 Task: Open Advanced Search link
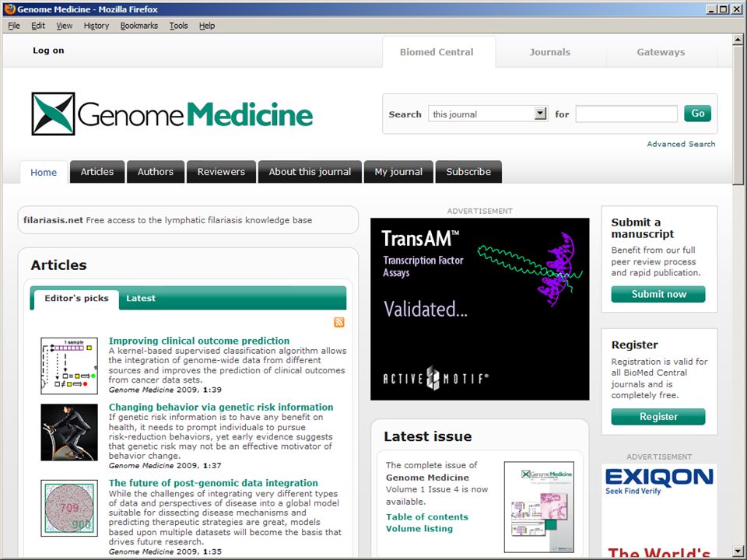681,144
